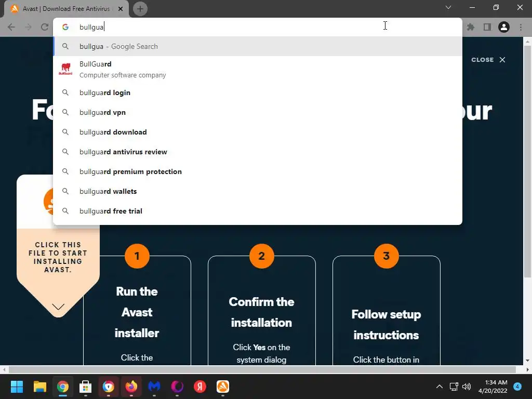Image resolution: width=532 pixels, height=399 pixels.
Task: Expand the tab search chevron
Action: (x=448, y=7)
